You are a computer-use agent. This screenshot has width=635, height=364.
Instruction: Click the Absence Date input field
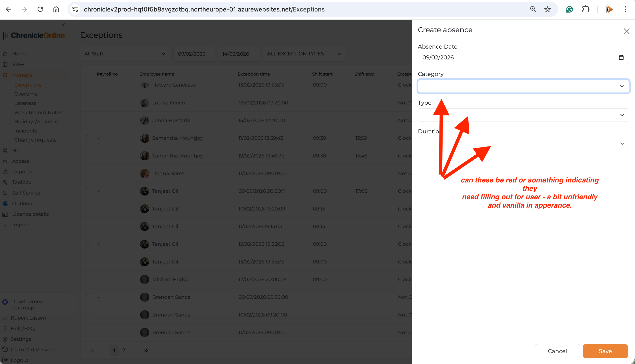523,57
